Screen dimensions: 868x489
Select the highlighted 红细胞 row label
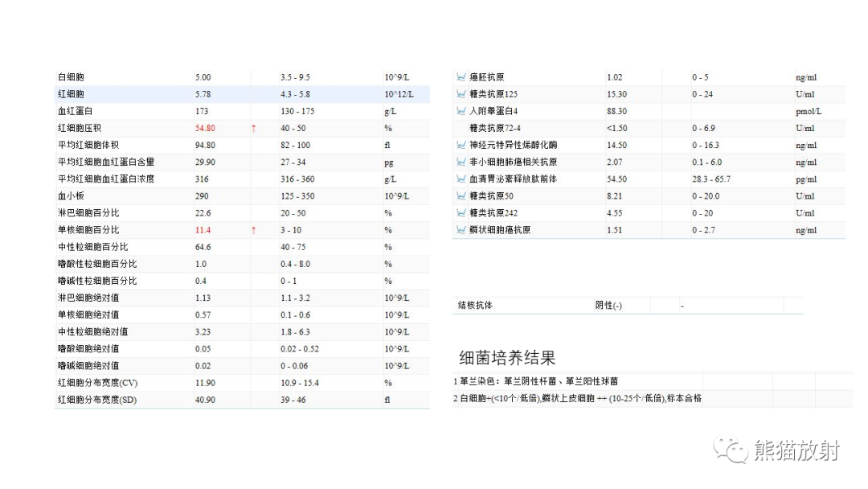(71, 94)
